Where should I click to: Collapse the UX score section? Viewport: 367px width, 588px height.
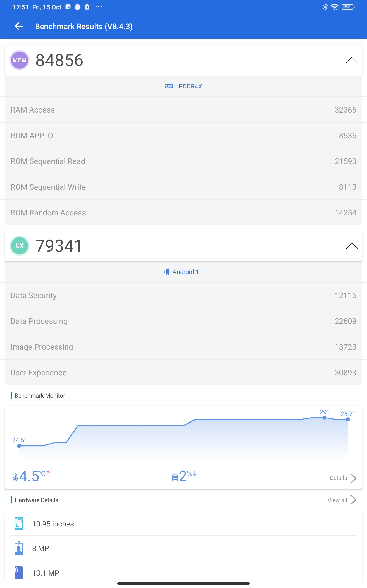click(x=351, y=246)
